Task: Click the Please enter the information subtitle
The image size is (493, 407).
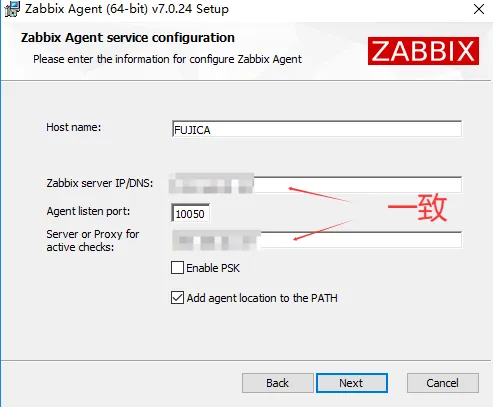Action: point(167,59)
